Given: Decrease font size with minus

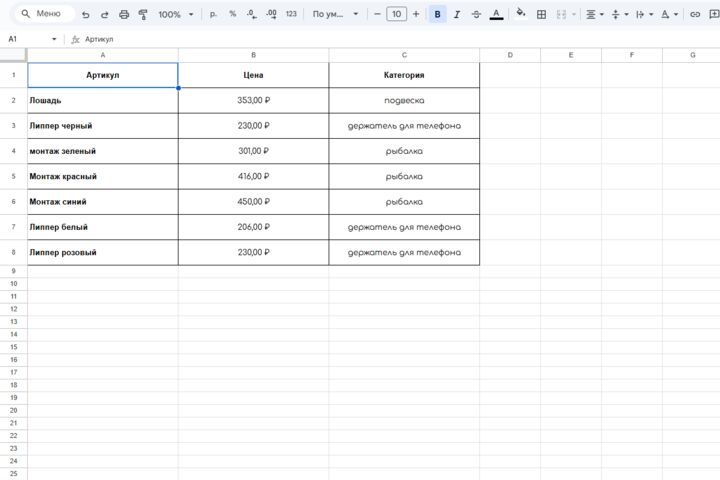Looking at the screenshot, I should [x=377, y=14].
